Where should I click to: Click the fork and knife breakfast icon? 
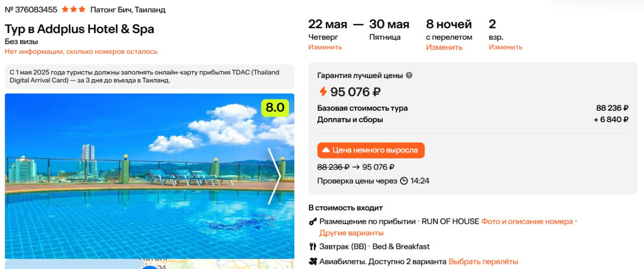point(312,247)
